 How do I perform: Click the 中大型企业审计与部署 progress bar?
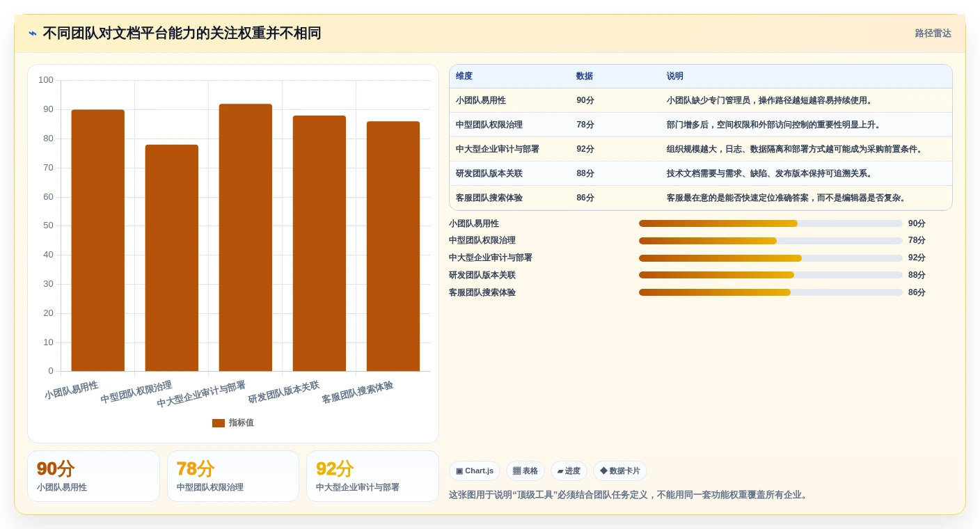770,258
